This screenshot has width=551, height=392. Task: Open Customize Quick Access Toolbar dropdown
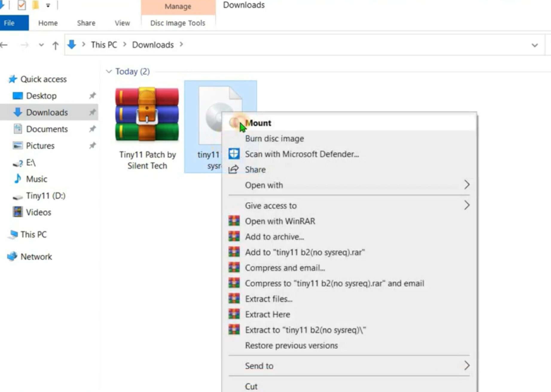[x=48, y=5]
